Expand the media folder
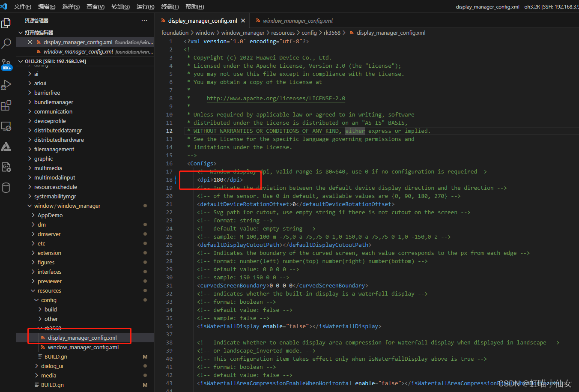The height and width of the screenshot is (392, 579). point(48,375)
